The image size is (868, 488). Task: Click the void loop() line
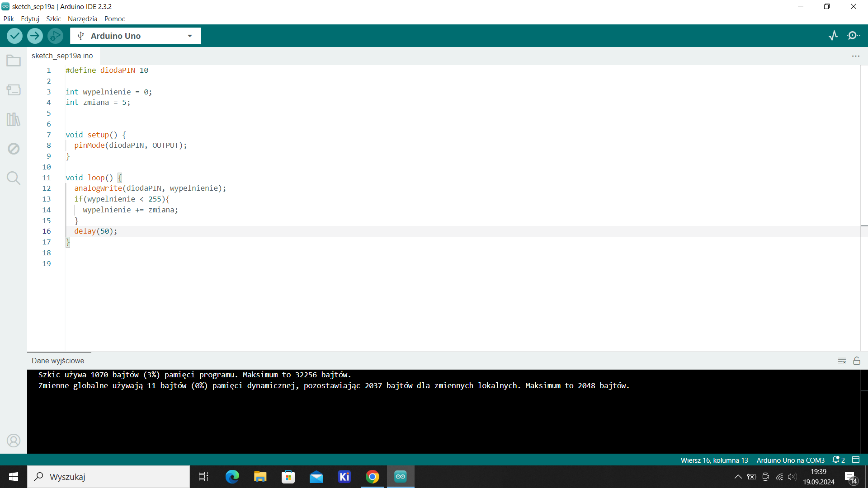94,178
